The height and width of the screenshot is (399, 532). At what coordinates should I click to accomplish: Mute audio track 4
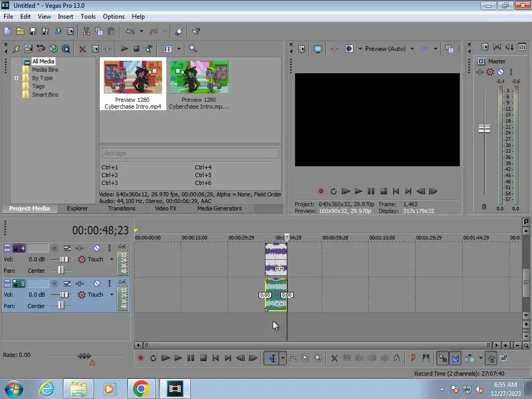97,248
